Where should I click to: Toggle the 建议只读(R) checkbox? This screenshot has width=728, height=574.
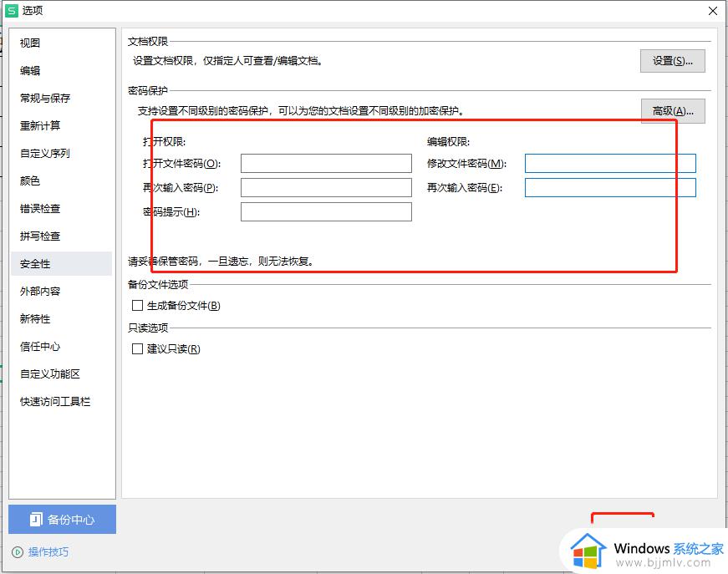point(137,348)
